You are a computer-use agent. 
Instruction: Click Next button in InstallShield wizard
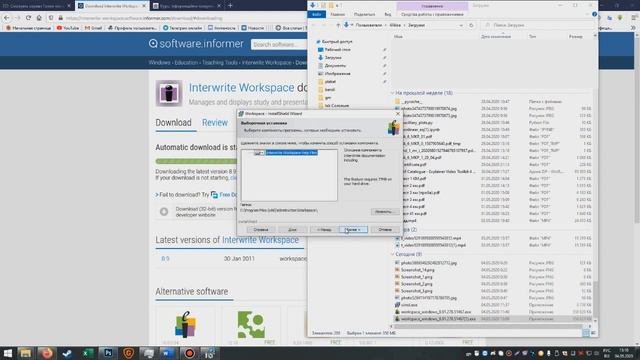(x=353, y=229)
